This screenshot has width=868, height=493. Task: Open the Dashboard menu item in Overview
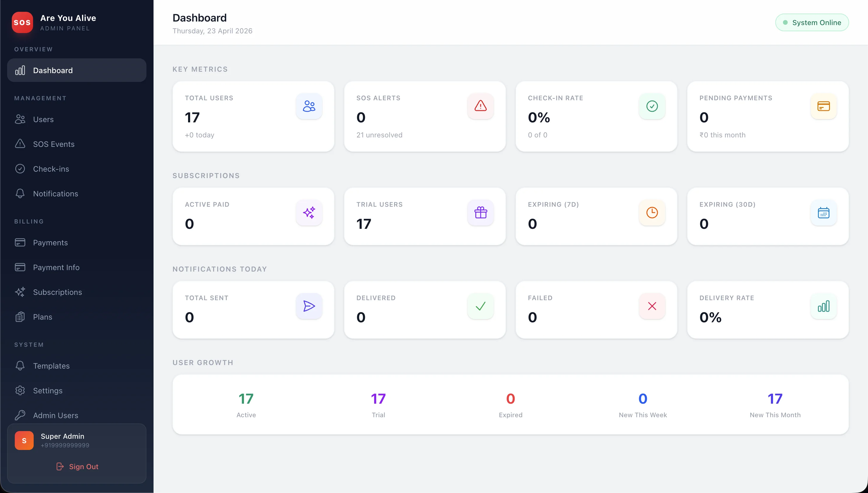click(53, 70)
